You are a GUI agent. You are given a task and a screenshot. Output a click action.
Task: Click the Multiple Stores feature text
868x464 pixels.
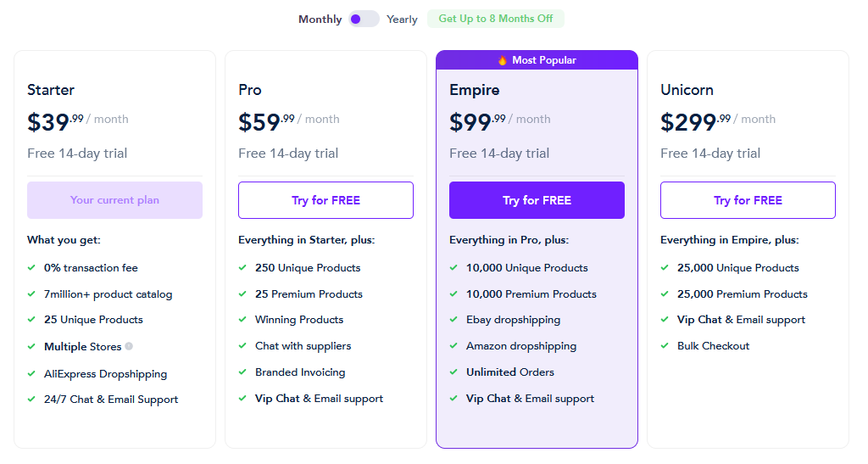[82, 347]
